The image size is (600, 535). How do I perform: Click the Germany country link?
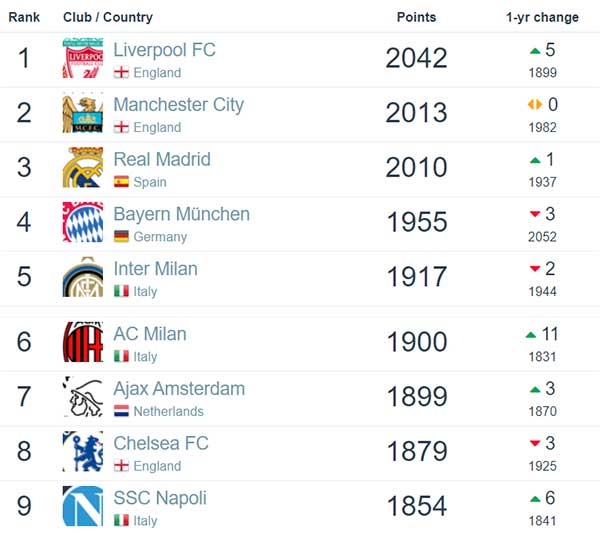(x=160, y=237)
